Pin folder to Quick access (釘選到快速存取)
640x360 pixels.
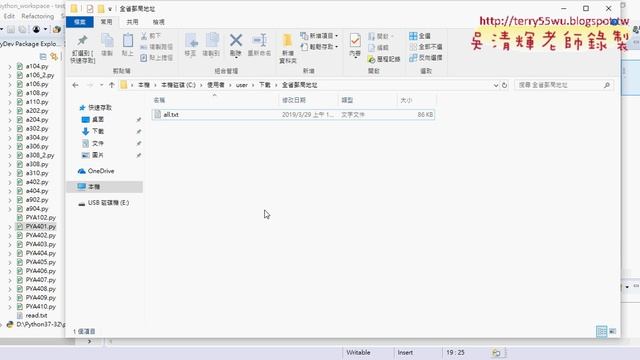click(x=82, y=49)
